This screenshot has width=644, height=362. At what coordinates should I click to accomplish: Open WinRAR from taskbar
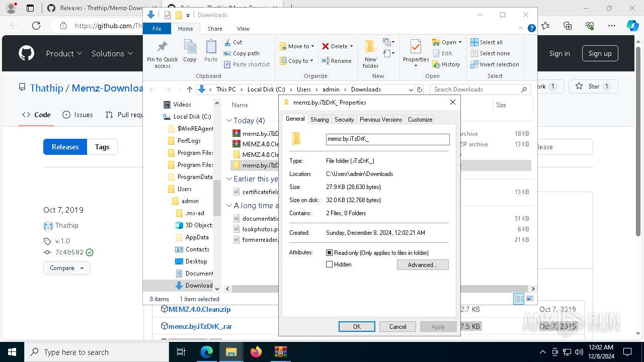click(x=280, y=352)
